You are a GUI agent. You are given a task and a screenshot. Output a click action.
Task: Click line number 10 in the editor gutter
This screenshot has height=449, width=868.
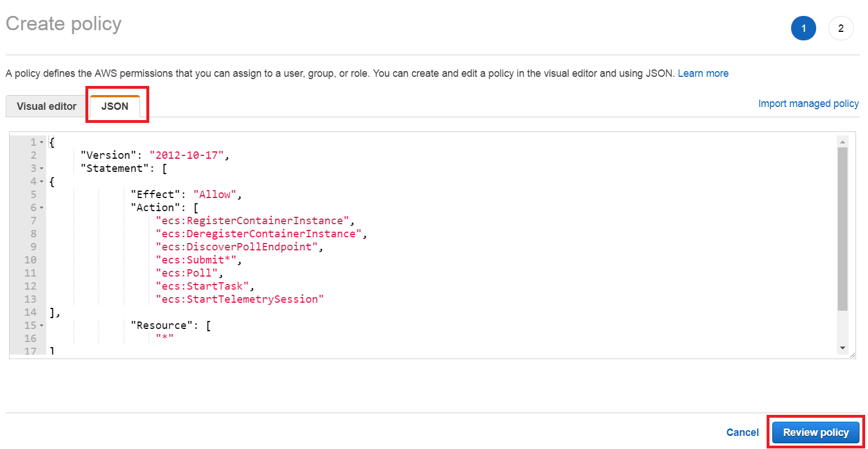click(x=30, y=259)
